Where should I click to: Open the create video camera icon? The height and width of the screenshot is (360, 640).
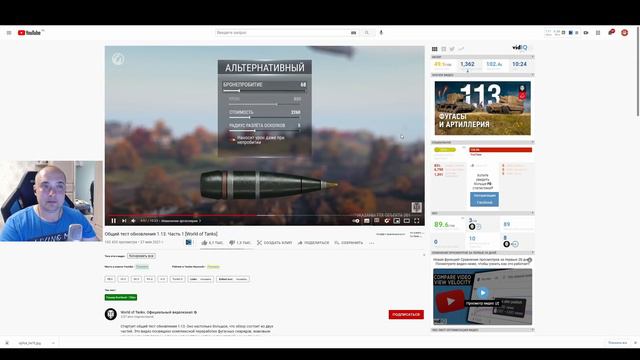click(x=586, y=33)
